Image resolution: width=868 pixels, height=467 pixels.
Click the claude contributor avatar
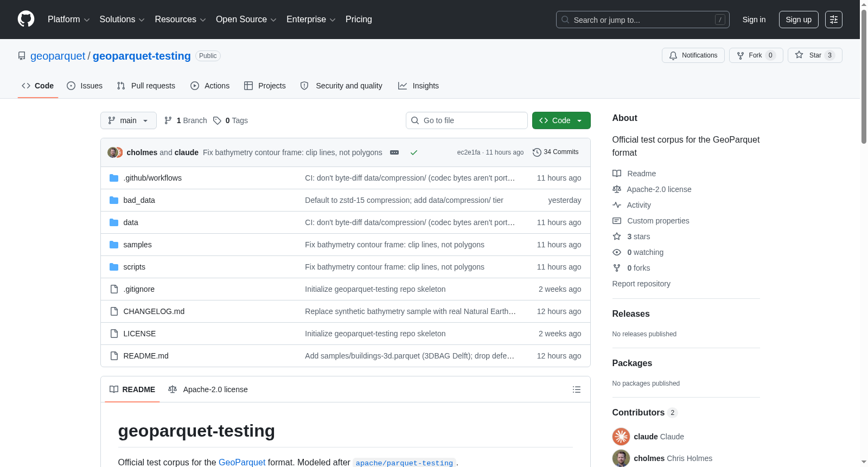click(x=621, y=437)
